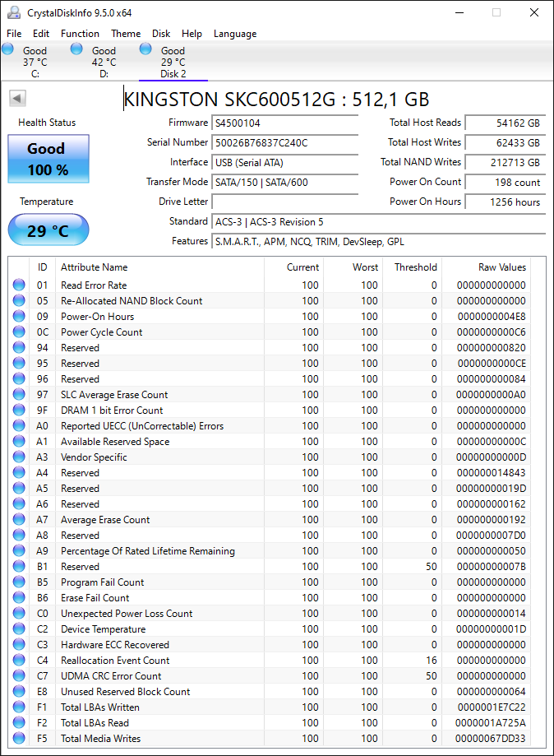Click the status icon for Average Erase Count
This screenshot has width=554, height=756.
coord(19,519)
